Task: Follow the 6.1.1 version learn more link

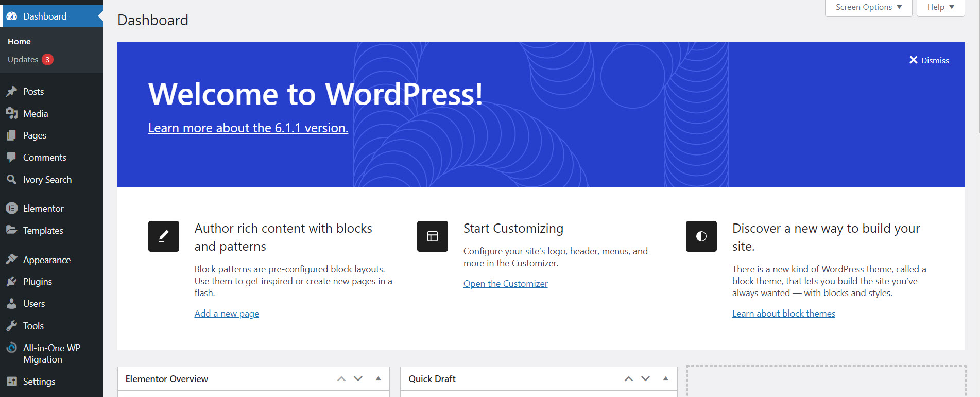Action: point(248,128)
